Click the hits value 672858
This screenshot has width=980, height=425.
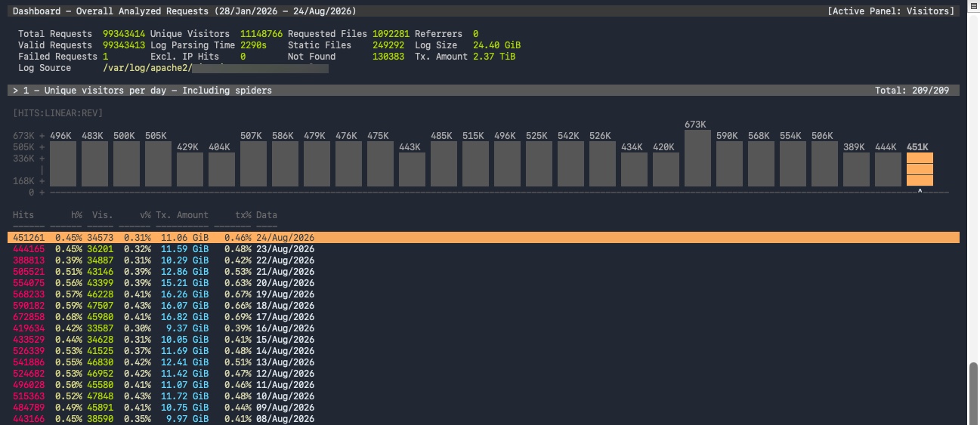pyautogui.click(x=29, y=317)
